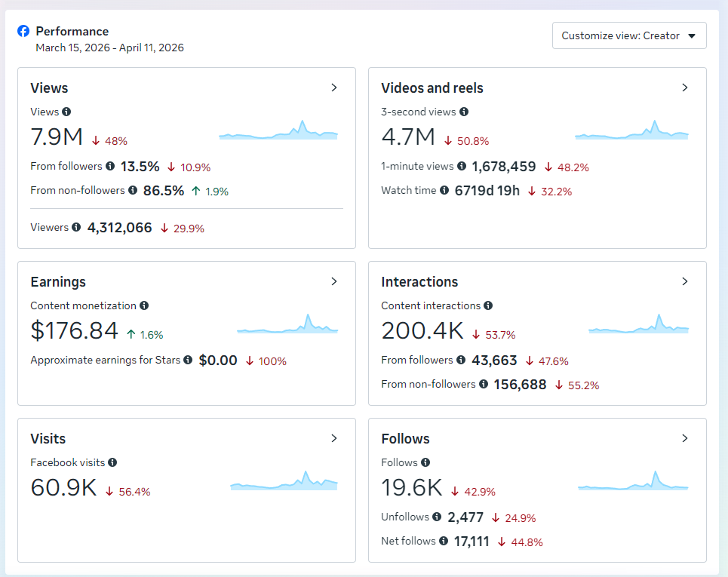
Task: Open info tooltip for 3-second views
Action: click(x=464, y=112)
